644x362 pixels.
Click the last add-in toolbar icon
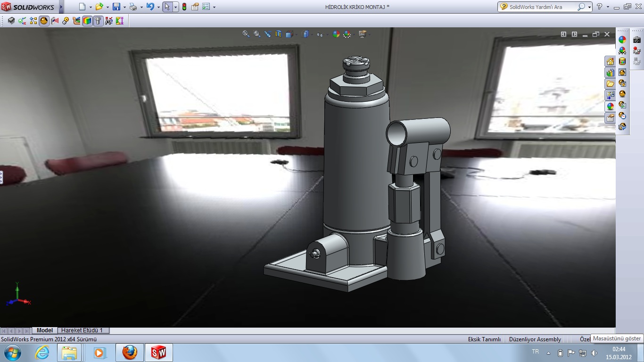119,21
